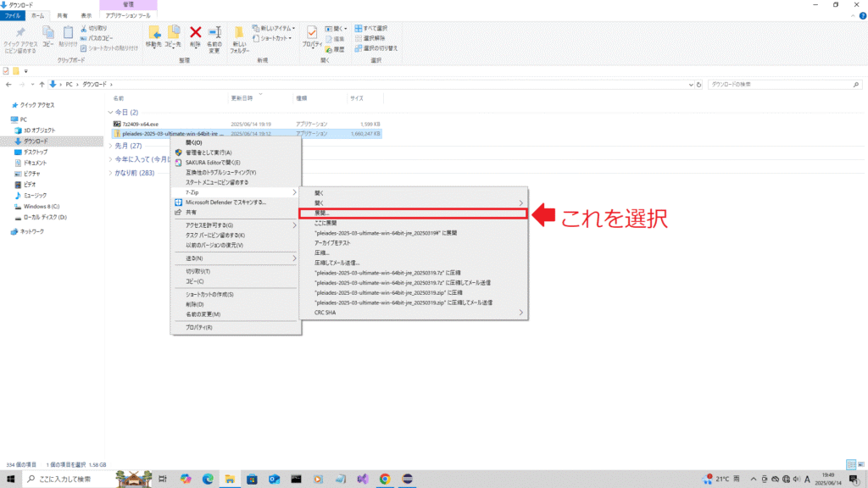
Task: Go up one folder level with the up arrow
Action: pyautogui.click(x=42, y=85)
